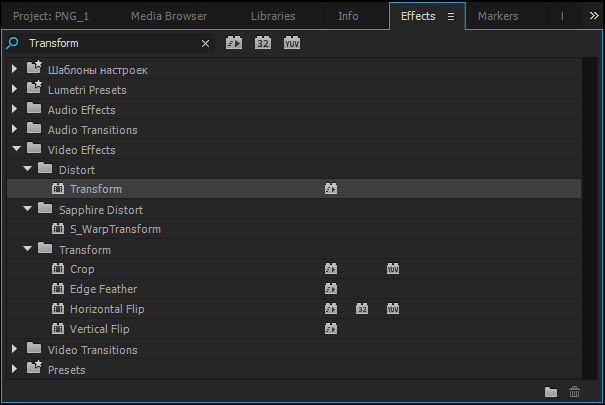The height and width of the screenshot is (405, 605).
Task: Toggle YUV Effects filter button
Action: (x=292, y=43)
